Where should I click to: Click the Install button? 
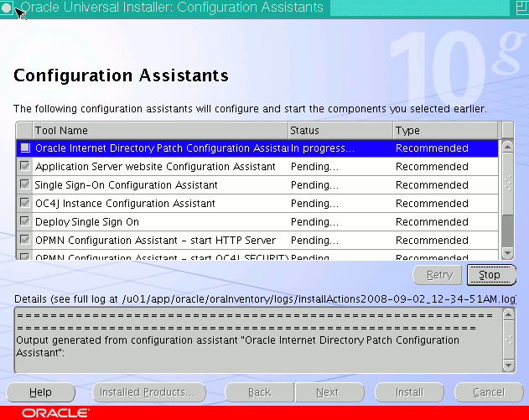tap(409, 392)
